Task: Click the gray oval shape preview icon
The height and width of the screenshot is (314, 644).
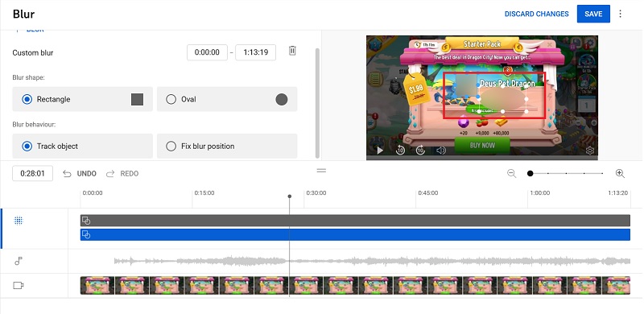Action: click(x=281, y=99)
